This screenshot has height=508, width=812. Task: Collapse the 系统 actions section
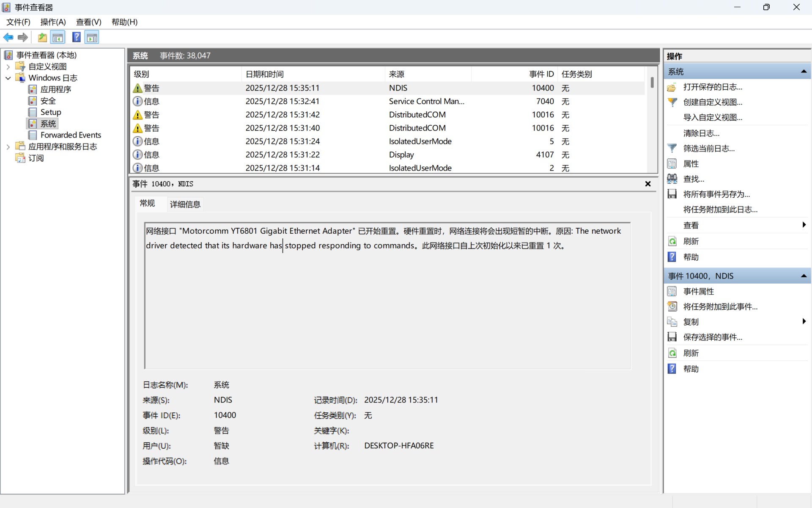click(804, 72)
